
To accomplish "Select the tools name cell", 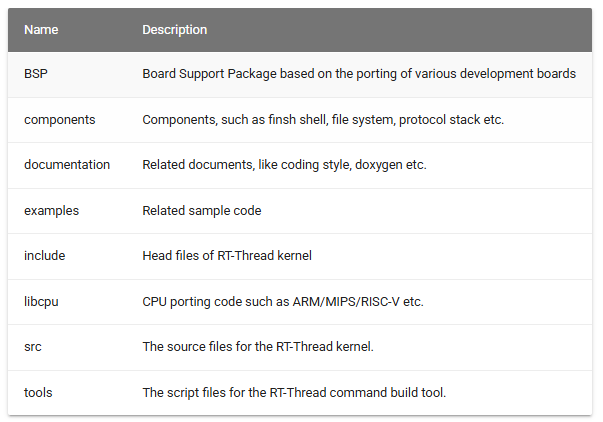I will tap(38, 392).
